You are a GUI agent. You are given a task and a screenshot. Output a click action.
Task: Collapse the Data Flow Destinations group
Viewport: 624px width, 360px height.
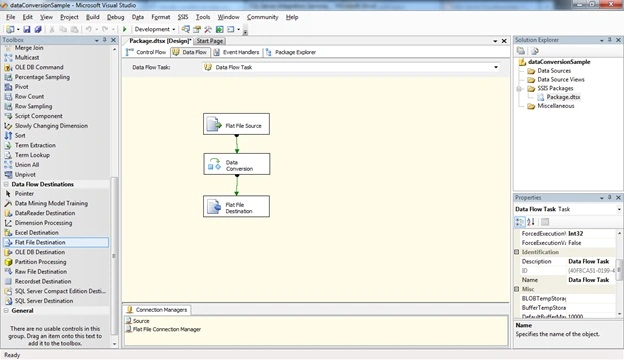click(x=6, y=184)
